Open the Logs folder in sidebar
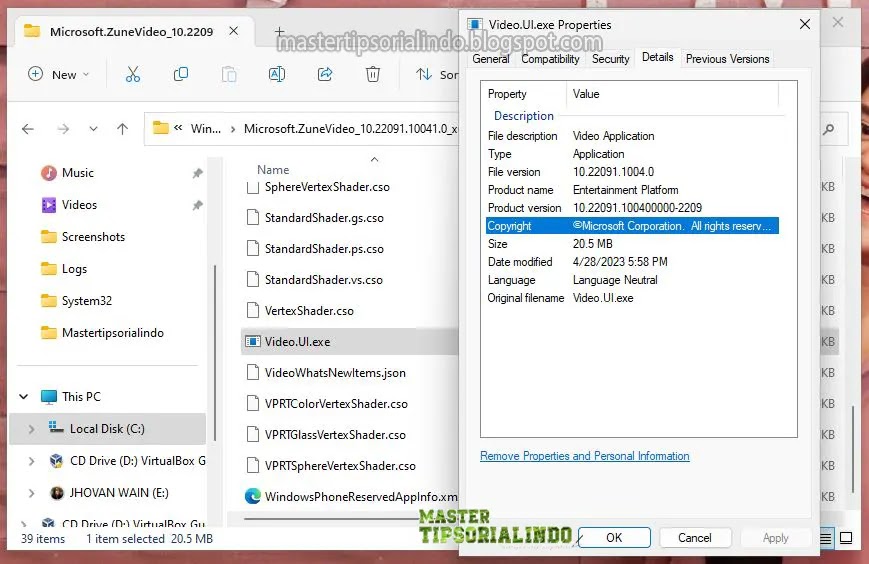Viewport: 869px width, 564px height. click(x=74, y=269)
